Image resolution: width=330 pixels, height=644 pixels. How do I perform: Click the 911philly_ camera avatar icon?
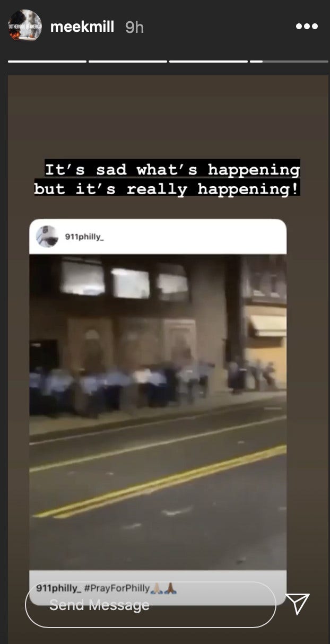coord(48,237)
